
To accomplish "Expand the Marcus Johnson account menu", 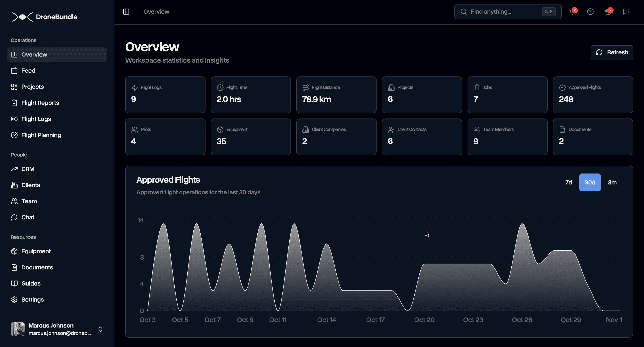I will coord(100,329).
